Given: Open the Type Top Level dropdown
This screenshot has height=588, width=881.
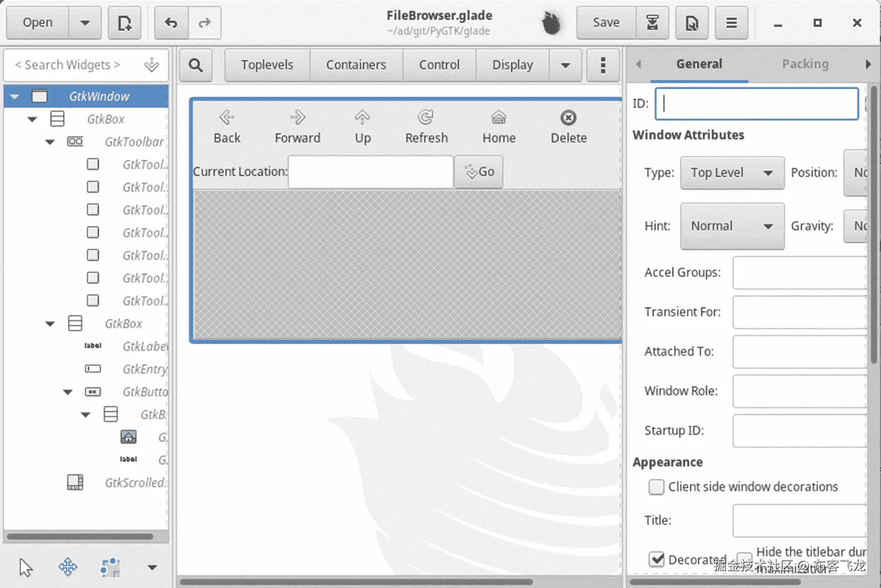Looking at the screenshot, I should click(732, 173).
